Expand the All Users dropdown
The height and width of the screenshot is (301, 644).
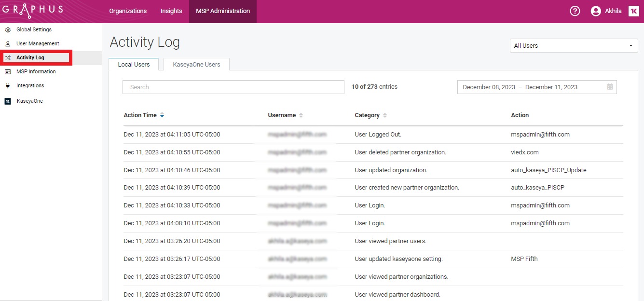(x=574, y=46)
